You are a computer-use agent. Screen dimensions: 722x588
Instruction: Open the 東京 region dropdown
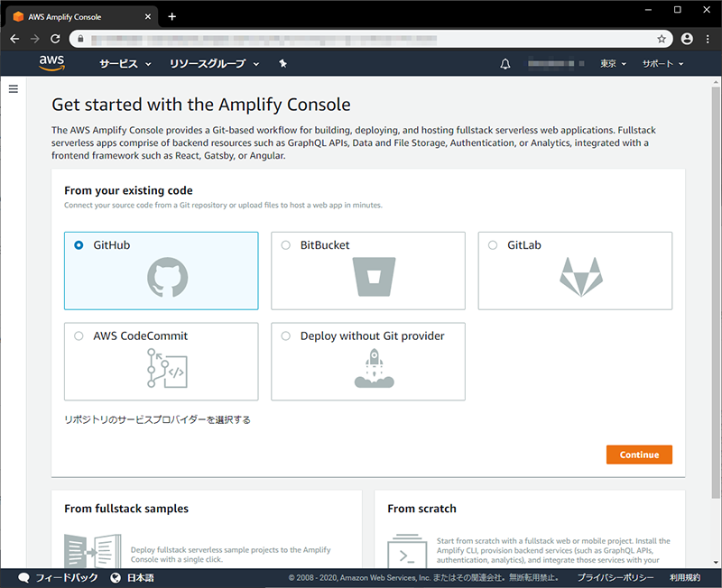tap(613, 64)
